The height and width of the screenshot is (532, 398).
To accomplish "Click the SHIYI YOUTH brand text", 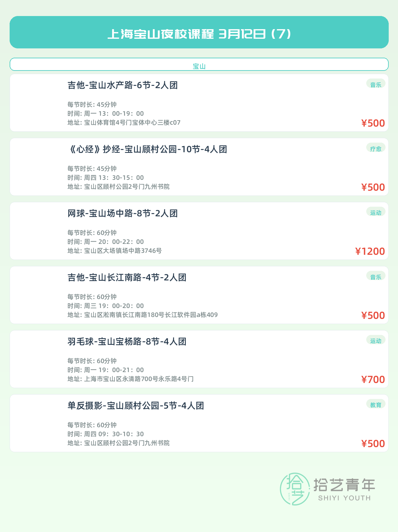I will 344,498.
